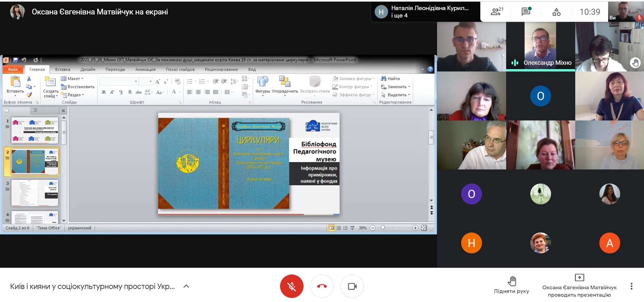Expand the meeting details chevron
The width and height of the screenshot is (644, 302).
186,286
